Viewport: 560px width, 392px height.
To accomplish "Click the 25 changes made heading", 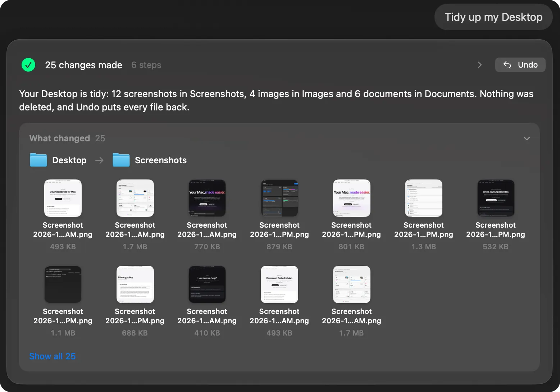I will 84,65.
